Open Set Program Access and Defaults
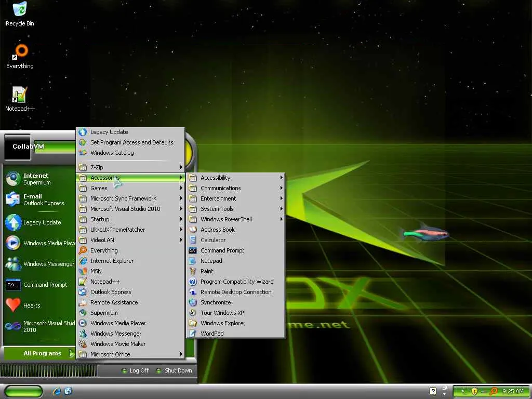Image resolution: width=532 pixels, height=399 pixels. click(x=130, y=142)
